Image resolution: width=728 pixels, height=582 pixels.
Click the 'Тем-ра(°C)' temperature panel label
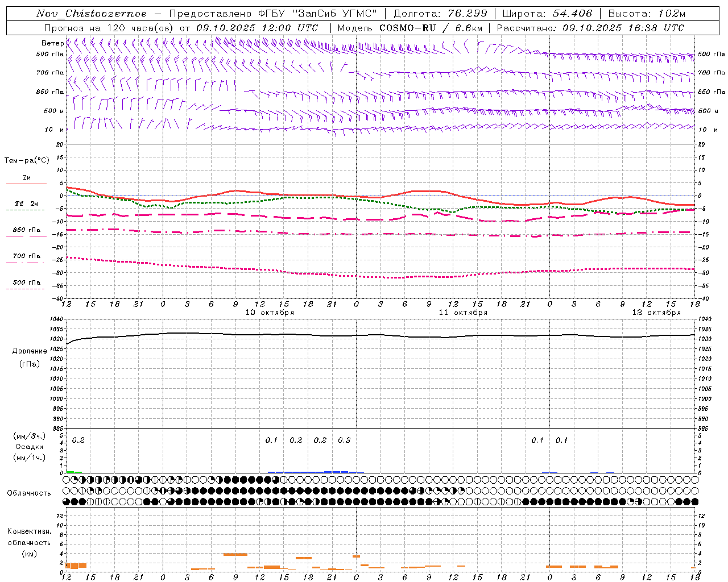click(27, 161)
